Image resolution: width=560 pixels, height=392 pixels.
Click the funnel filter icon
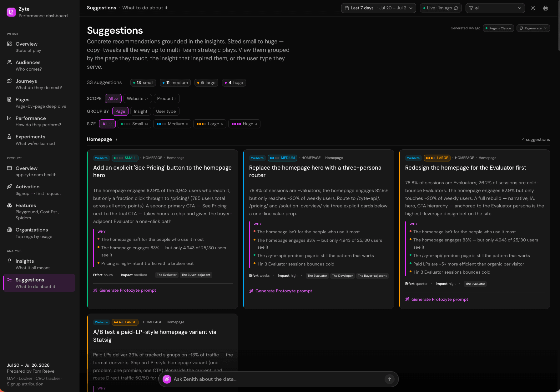click(471, 8)
